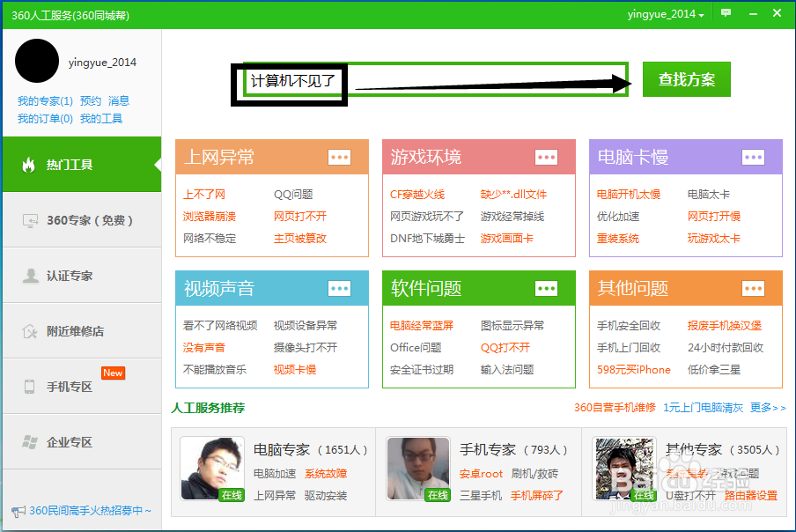Click the 电脑专家 profile photo
The width and height of the screenshot is (796, 532).
tap(211, 468)
